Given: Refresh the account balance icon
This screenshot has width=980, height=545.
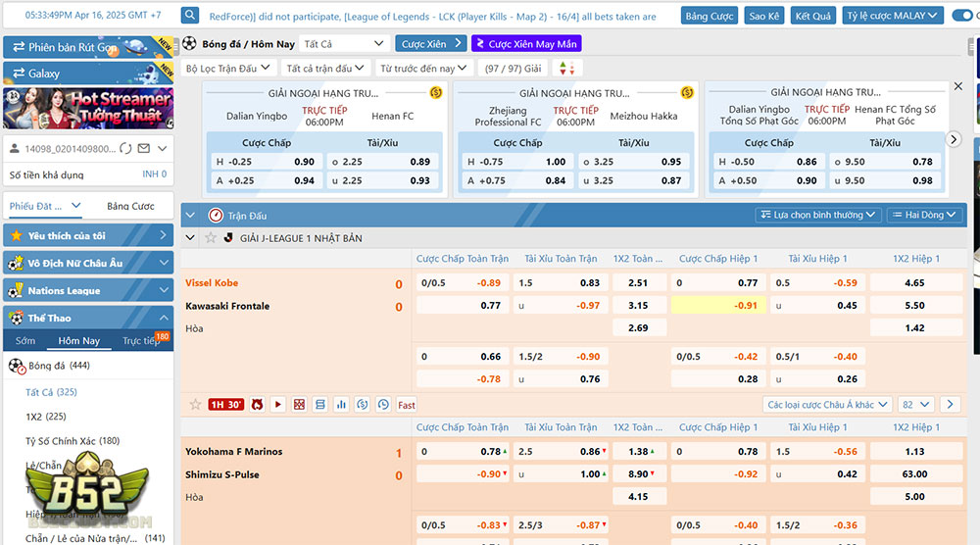Looking at the screenshot, I should [125, 148].
